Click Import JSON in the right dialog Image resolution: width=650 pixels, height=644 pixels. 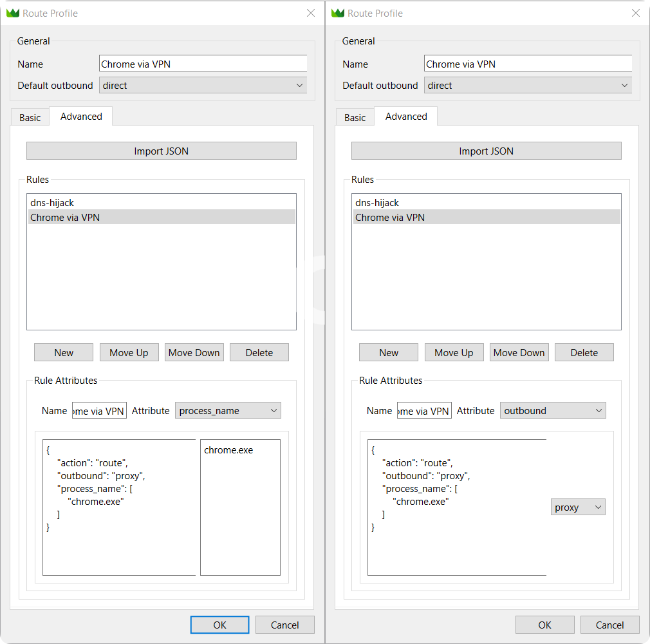point(487,151)
